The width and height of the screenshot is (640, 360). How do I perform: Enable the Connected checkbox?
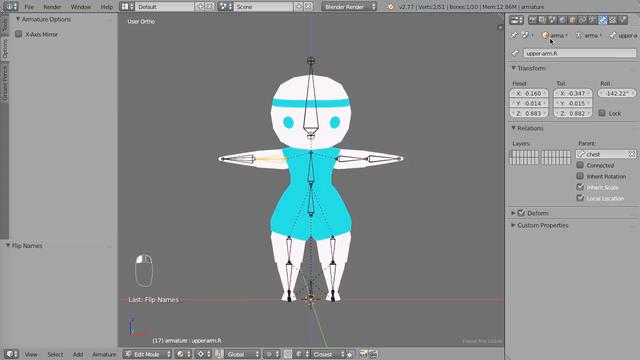pyautogui.click(x=580, y=165)
